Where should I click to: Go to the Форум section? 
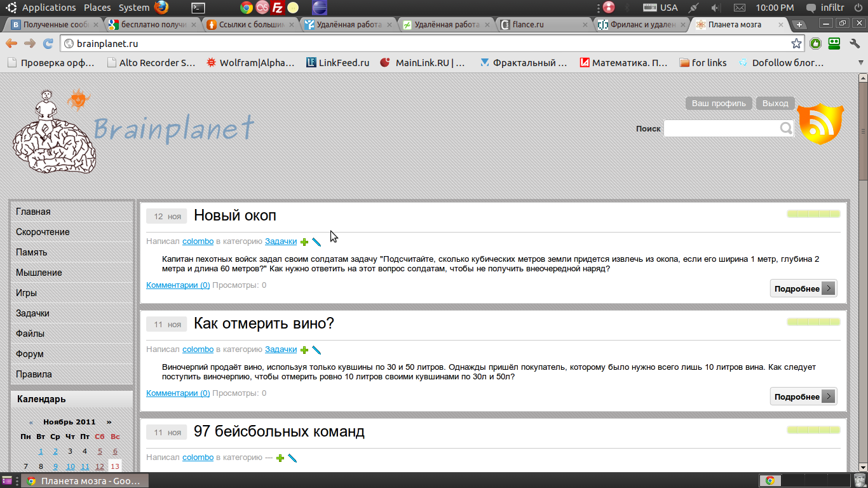[72, 354]
